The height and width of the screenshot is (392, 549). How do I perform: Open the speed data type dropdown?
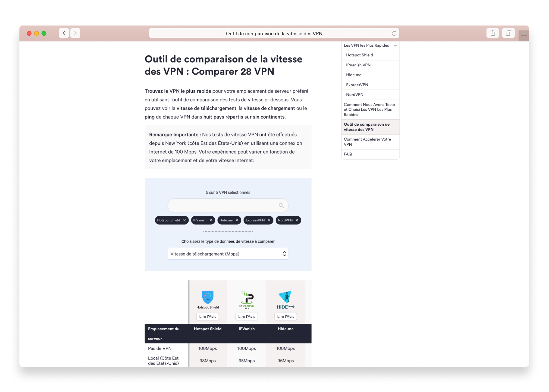(x=228, y=254)
